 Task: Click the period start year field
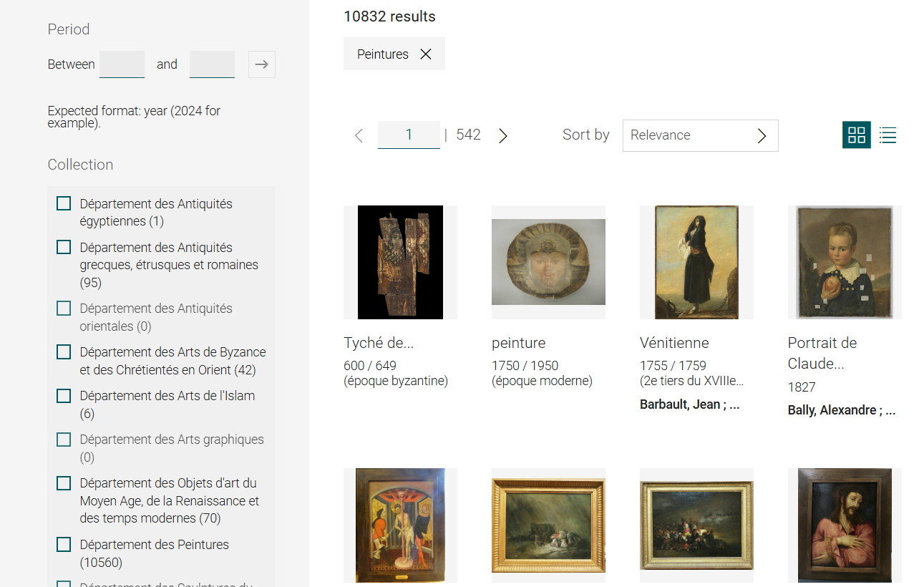point(122,64)
